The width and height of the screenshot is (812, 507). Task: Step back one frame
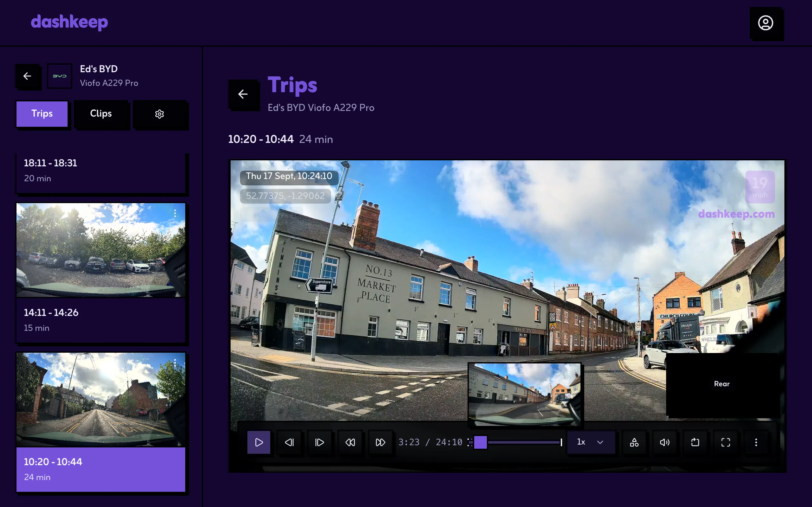coord(289,442)
